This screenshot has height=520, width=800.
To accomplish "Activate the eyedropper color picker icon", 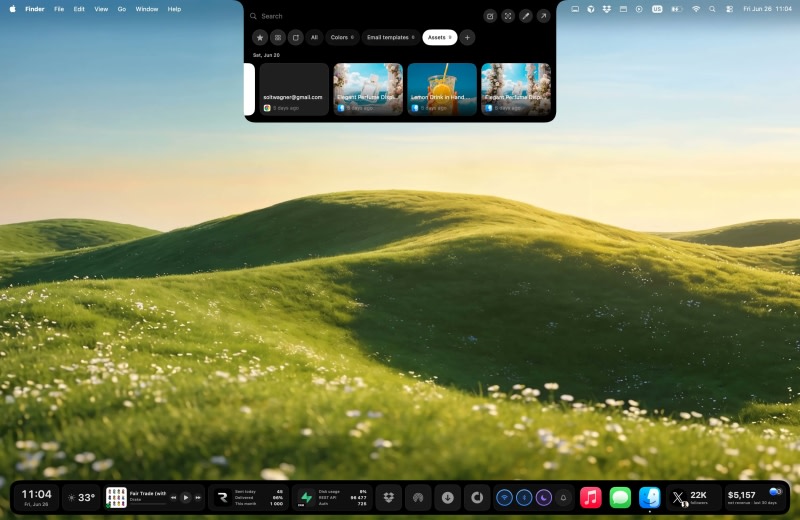I will point(526,16).
